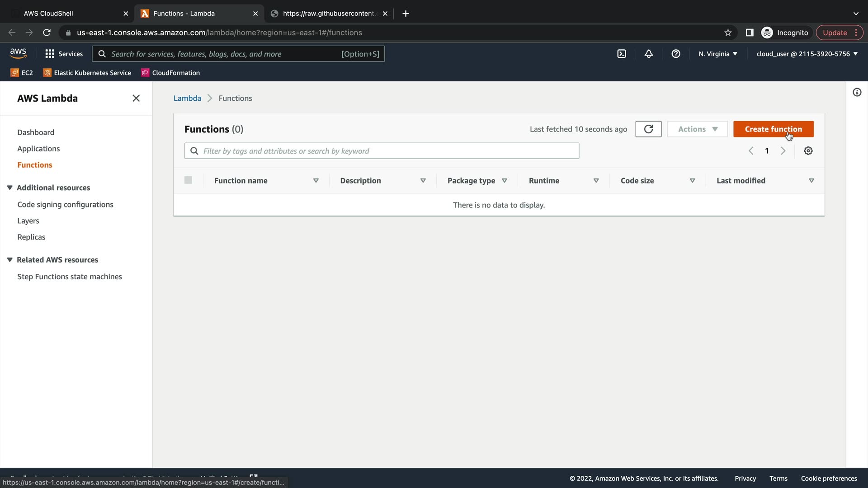
Task: Collapse Related AWS resources section
Action: [x=10, y=260]
